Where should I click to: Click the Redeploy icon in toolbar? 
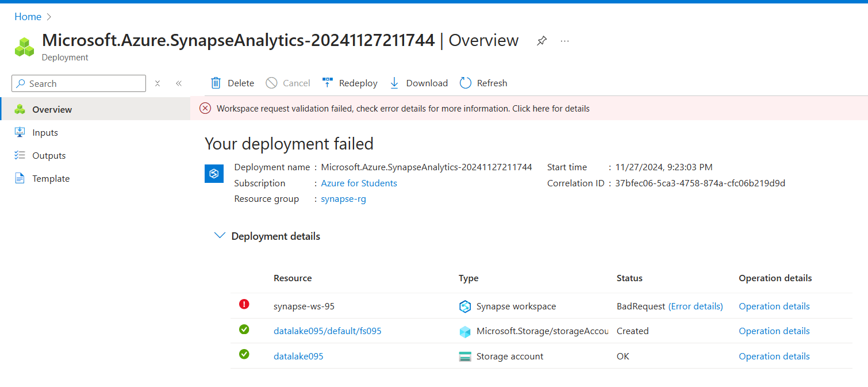328,83
